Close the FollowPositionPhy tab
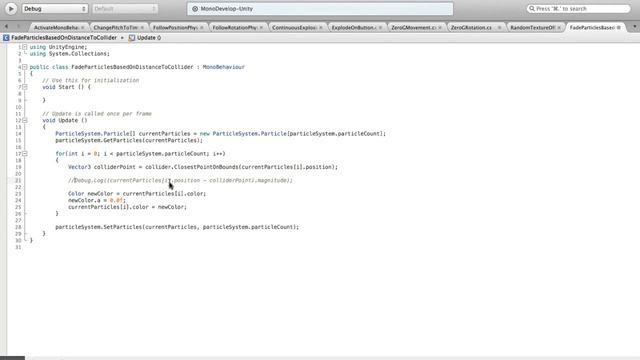 tap(202, 28)
